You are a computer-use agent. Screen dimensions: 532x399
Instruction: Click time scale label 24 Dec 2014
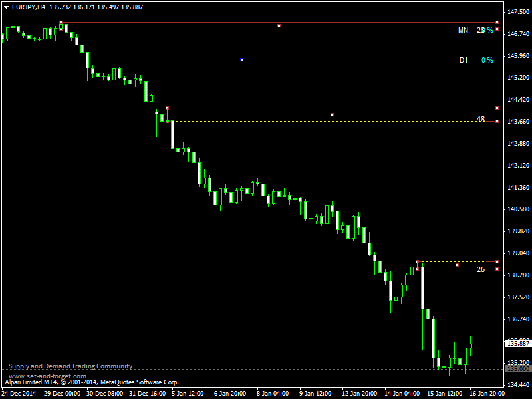click(x=19, y=394)
